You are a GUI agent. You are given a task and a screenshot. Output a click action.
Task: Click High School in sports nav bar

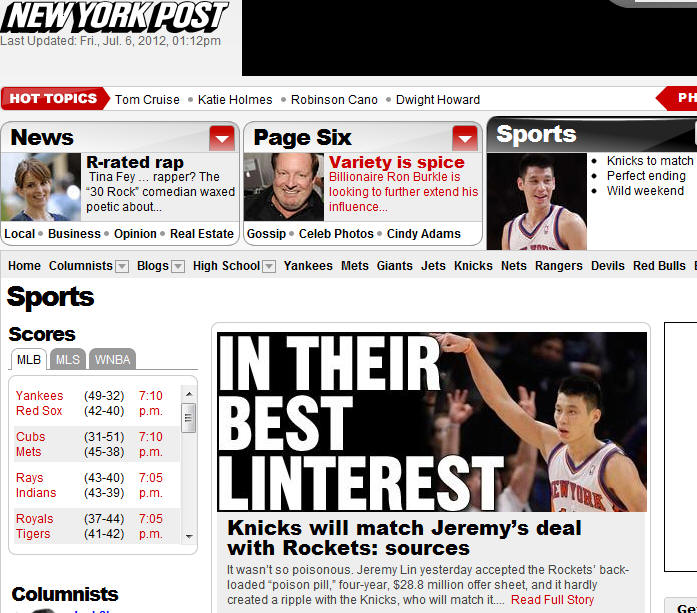pos(226,266)
